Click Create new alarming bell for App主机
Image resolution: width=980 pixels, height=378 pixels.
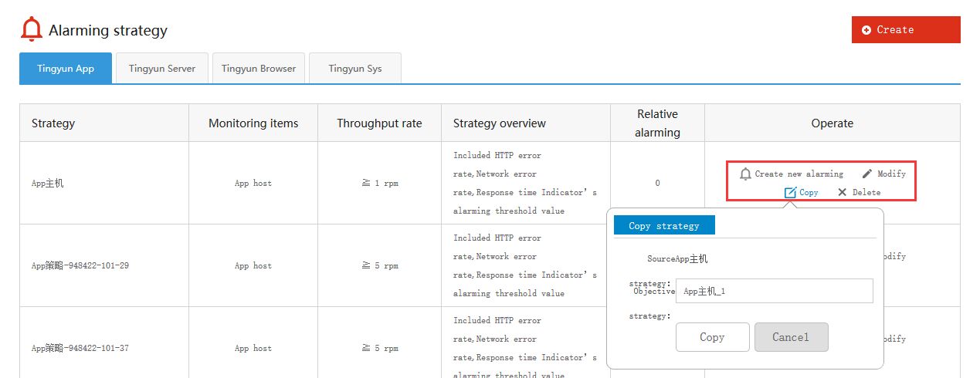745,174
